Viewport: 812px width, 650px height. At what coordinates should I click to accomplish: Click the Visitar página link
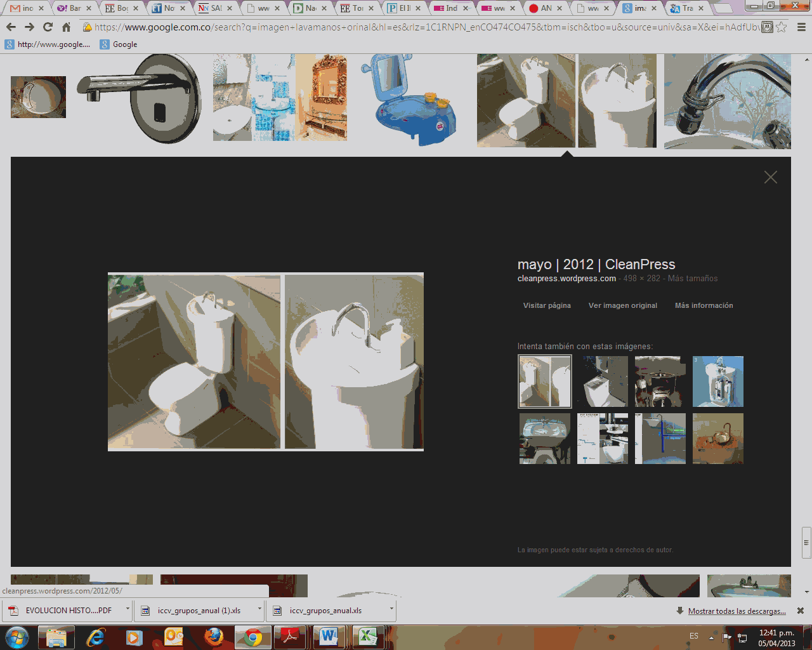coord(547,305)
